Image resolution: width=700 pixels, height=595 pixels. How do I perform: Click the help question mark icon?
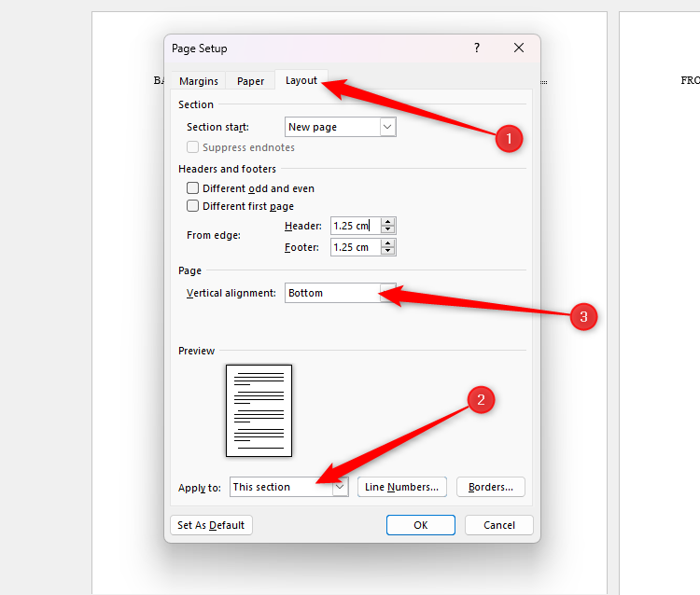[x=477, y=48]
